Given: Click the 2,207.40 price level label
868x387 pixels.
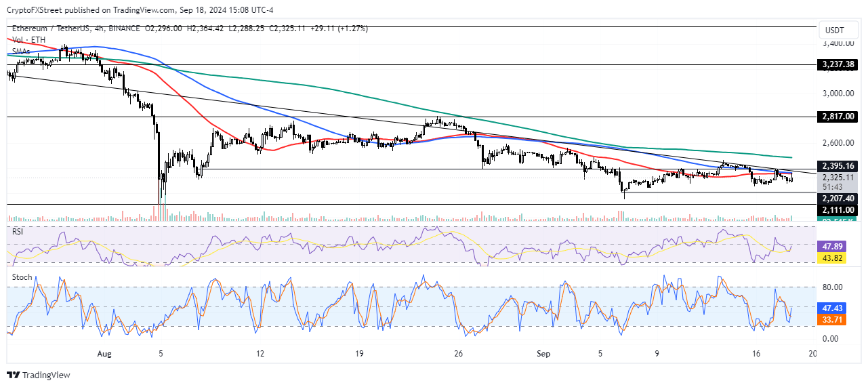Looking at the screenshot, I should tap(838, 197).
